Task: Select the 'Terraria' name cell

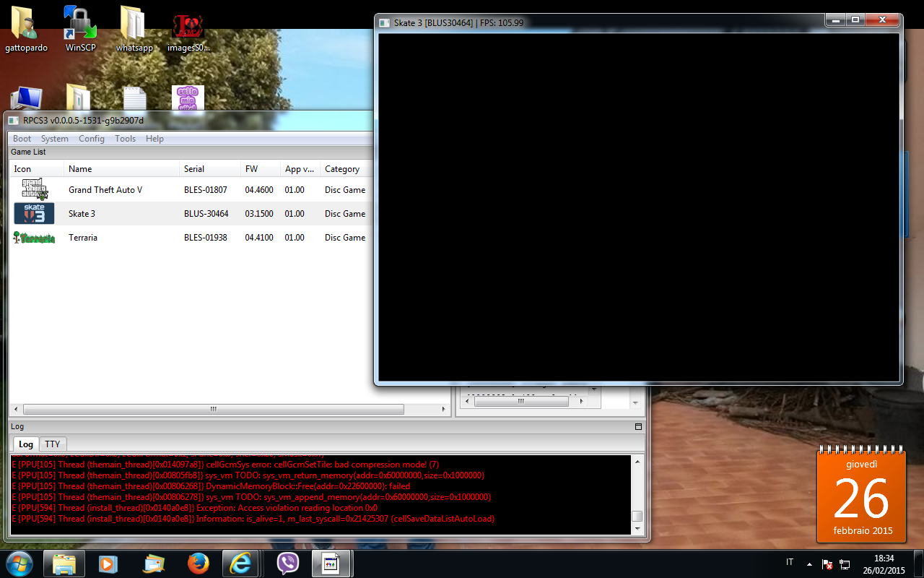Action: coord(83,238)
